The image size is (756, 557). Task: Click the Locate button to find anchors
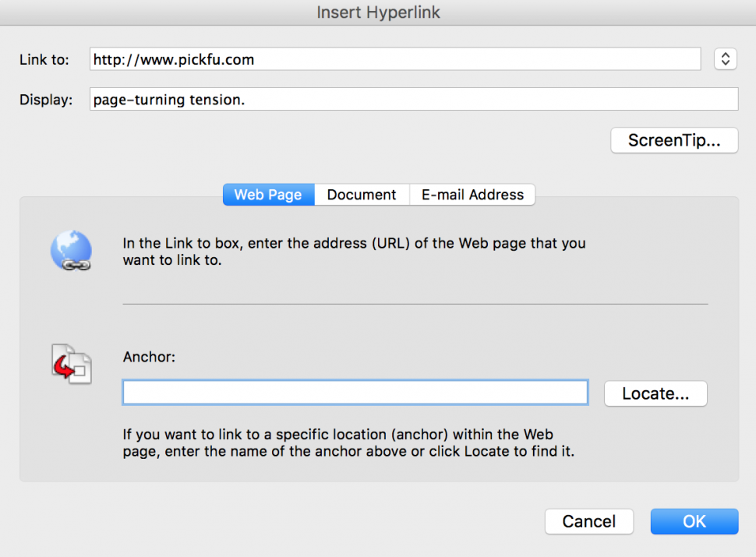[x=655, y=393]
